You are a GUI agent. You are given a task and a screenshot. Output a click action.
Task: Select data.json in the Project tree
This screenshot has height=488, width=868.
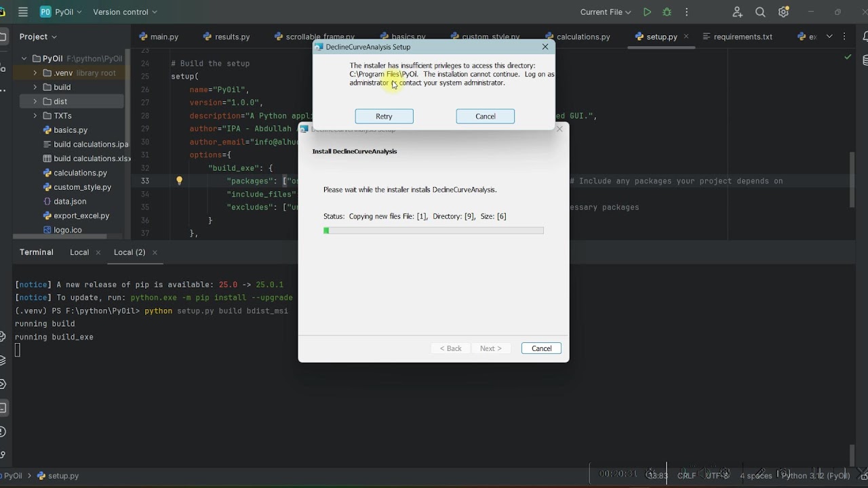click(64, 201)
